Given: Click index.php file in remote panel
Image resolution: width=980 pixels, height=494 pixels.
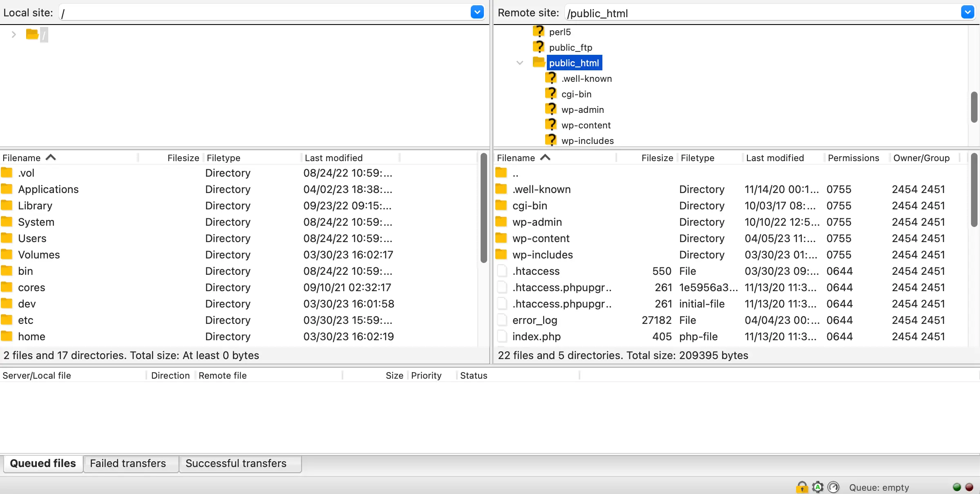Looking at the screenshot, I should [536, 336].
